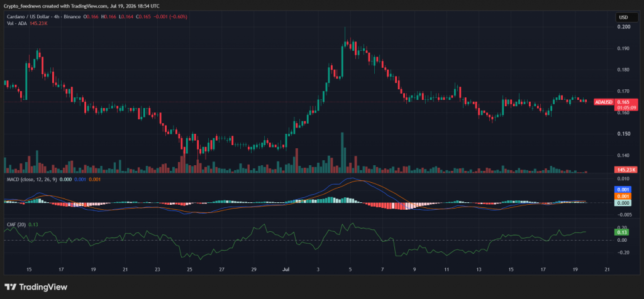Click the L0.164 low value
Image resolution: width=644 pixels, height=299 pixels.
(125, 17)
